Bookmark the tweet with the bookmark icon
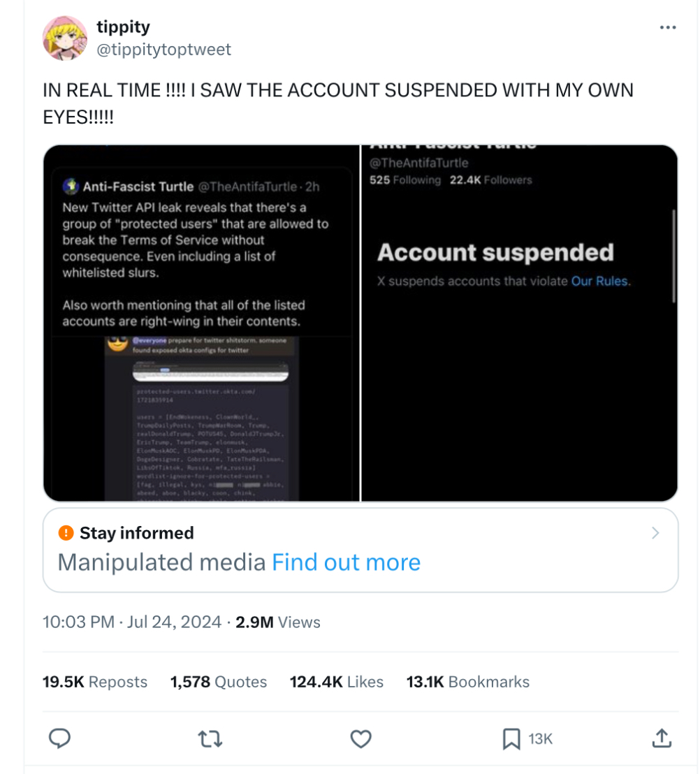The image size is (700, 774). (x=511, y=738)
